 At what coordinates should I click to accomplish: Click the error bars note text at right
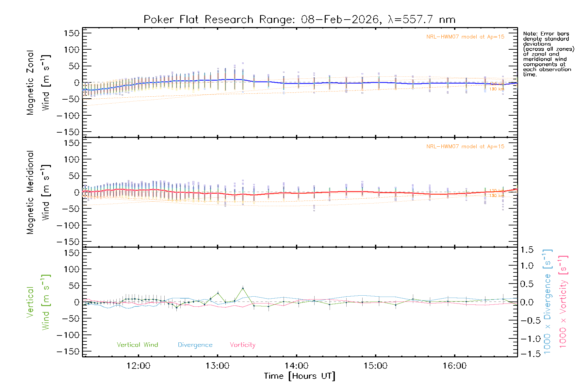click(x=548, y=54)
